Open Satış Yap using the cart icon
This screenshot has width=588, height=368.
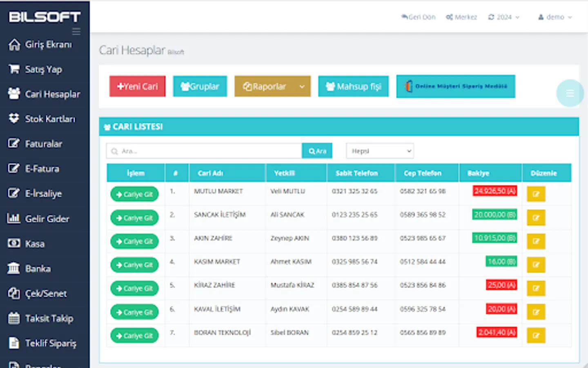coord(13,70)
